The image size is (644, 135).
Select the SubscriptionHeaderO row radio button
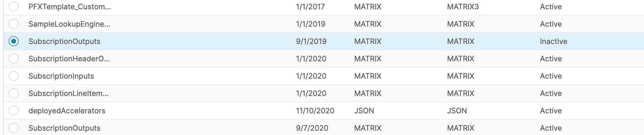point(14,59)
